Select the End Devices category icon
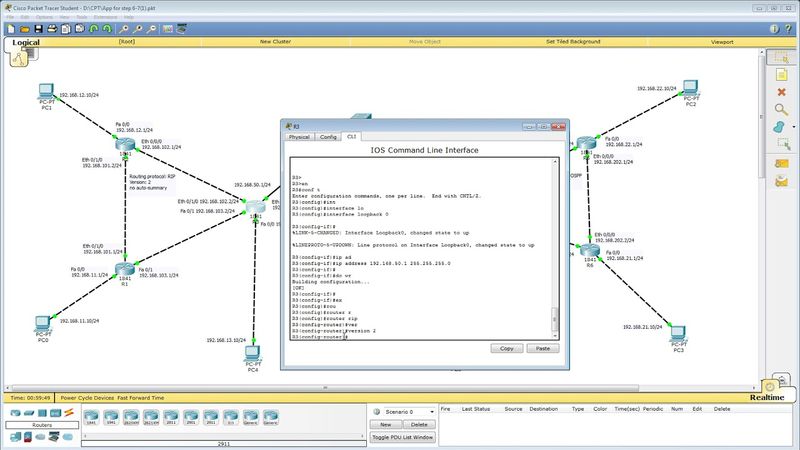800x450 pixels. point(15,437)
